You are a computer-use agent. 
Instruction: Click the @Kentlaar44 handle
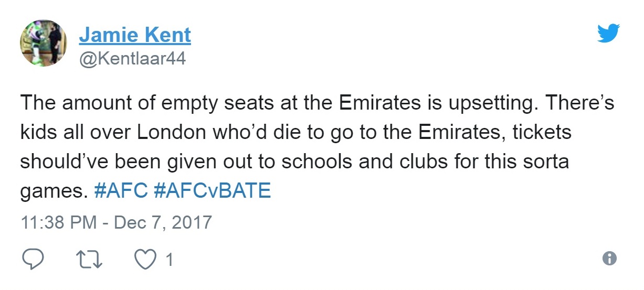(132, 59)
